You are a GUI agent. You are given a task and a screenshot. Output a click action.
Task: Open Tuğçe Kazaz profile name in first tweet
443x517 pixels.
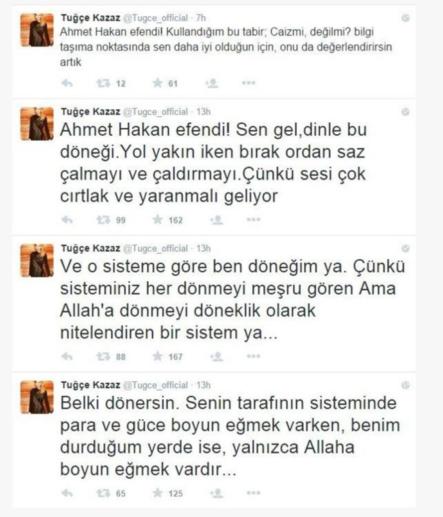click(x=90, y=18)
